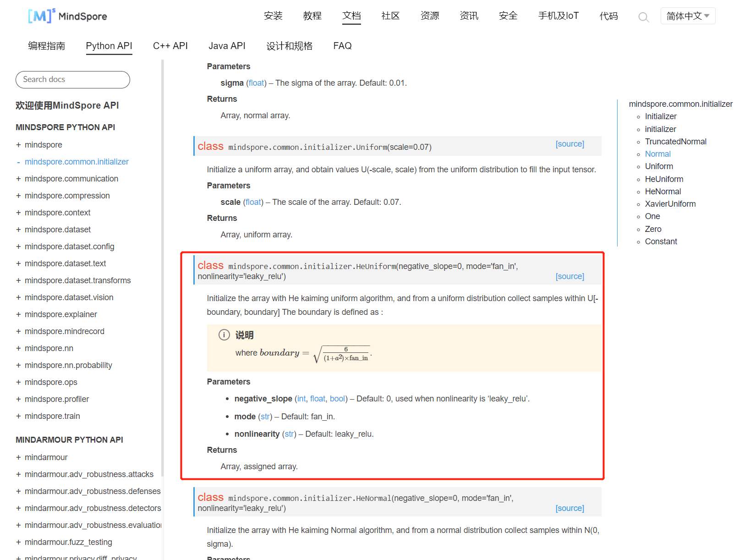
Task: Open mindspore.dataset.vision in sidebar
Action: click(69, 297)
